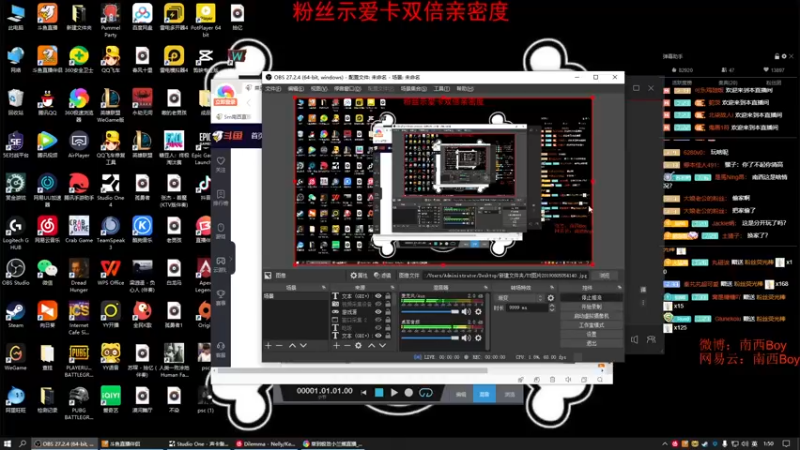The height and width of the screenshot is (450, 800).
Task: Click transition duration stepper arrows
Action: point(552,308)
